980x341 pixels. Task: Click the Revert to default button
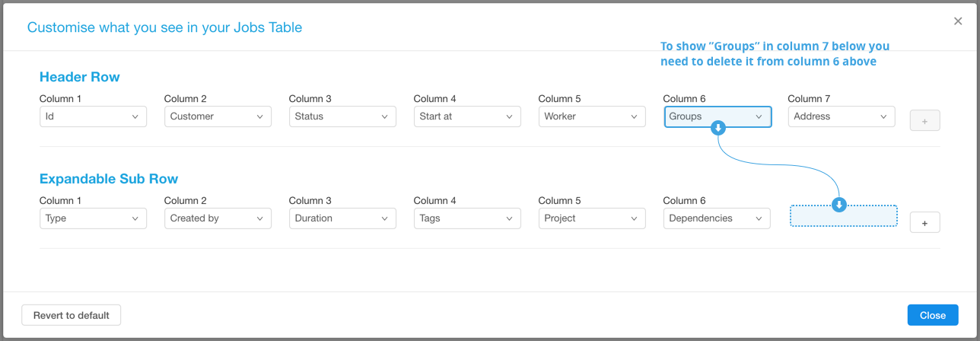pos(72,315)
